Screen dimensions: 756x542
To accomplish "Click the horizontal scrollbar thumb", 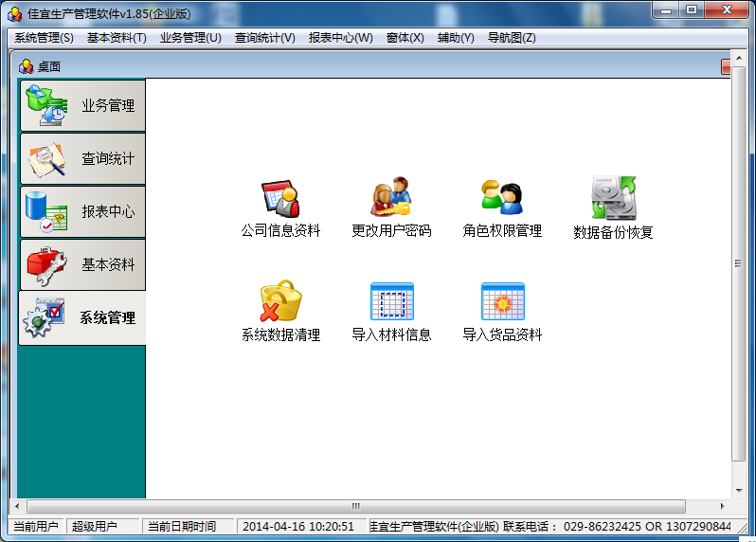I will [356, 506].
